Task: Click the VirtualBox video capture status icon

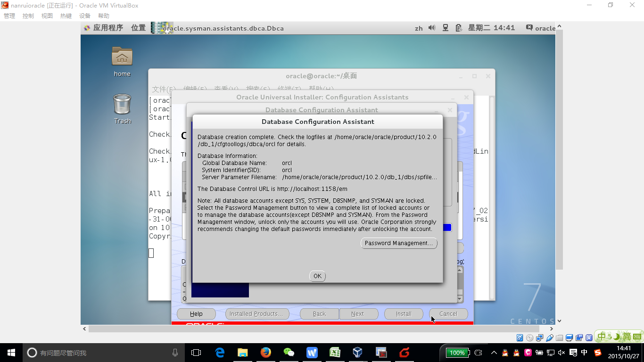Action: click(x=579, y=337)
